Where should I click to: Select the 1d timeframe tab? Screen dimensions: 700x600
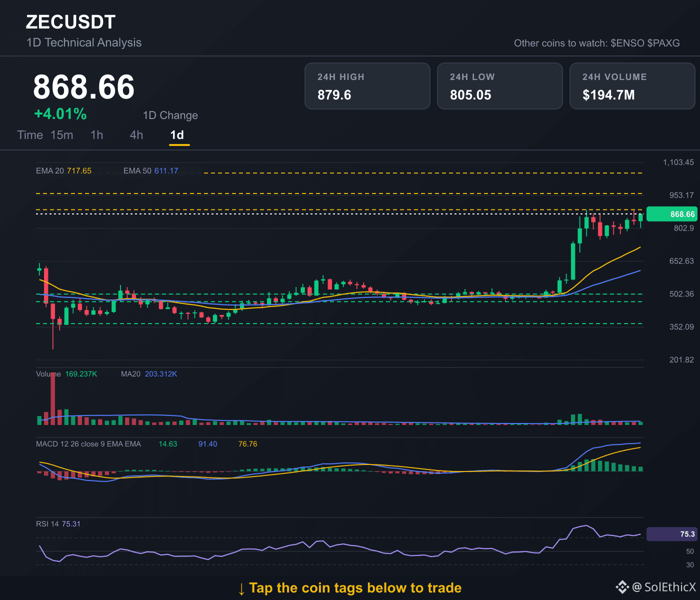177,135
